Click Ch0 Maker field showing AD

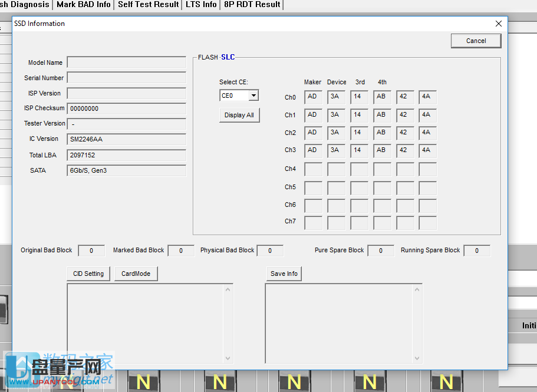[313, 97]
